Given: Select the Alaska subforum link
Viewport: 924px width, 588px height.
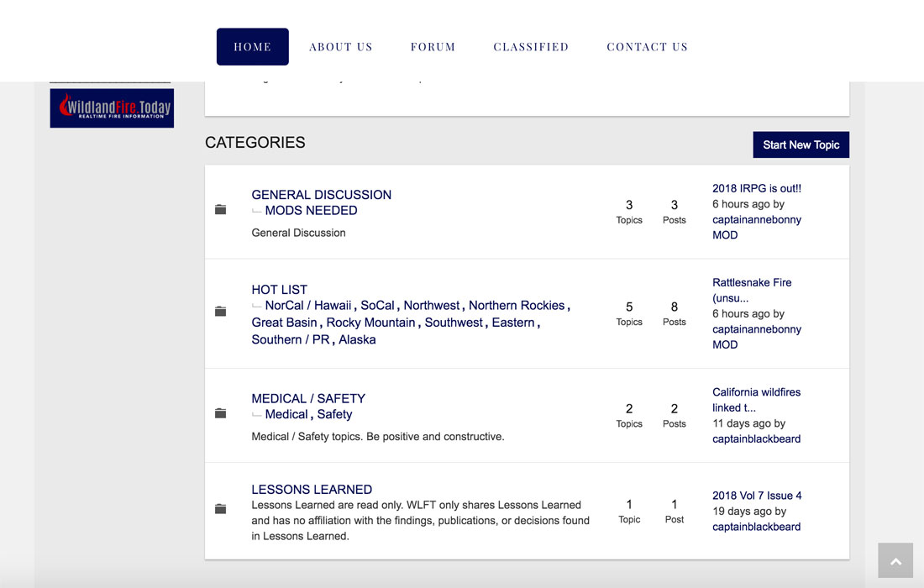Looking at the screenshot, I should click(357, 340).
